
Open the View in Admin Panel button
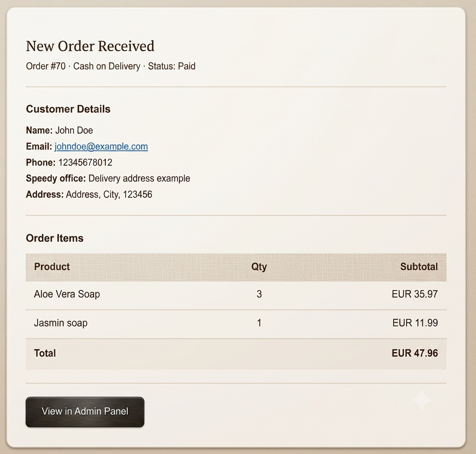85,412
